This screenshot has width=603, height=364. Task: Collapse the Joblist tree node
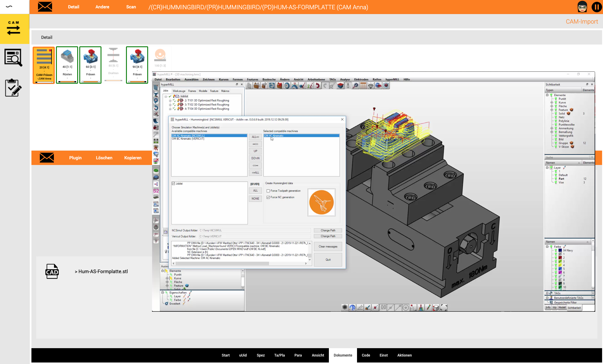pos(166,96)
